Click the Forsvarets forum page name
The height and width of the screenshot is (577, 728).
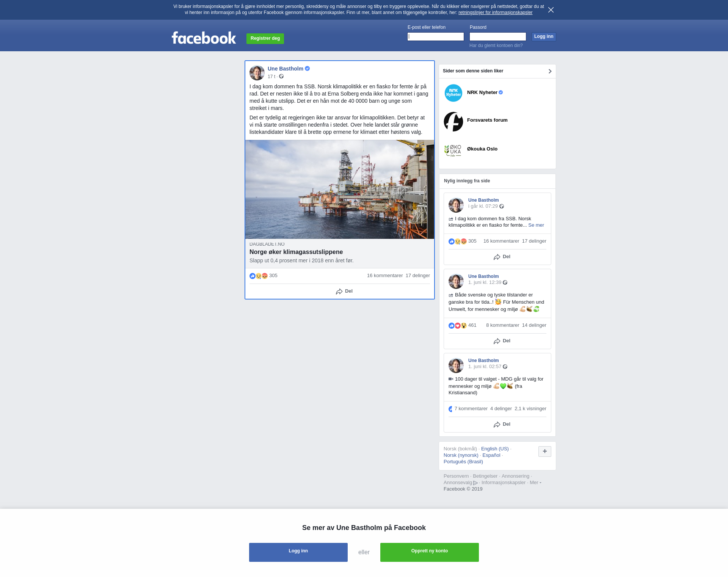(x=487, y=120)
